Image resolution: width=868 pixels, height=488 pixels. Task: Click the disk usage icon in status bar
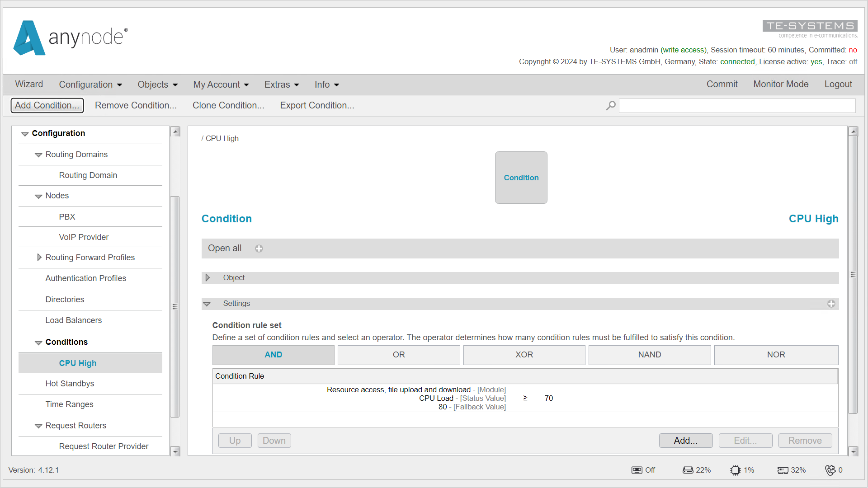[x=688, y=470]
